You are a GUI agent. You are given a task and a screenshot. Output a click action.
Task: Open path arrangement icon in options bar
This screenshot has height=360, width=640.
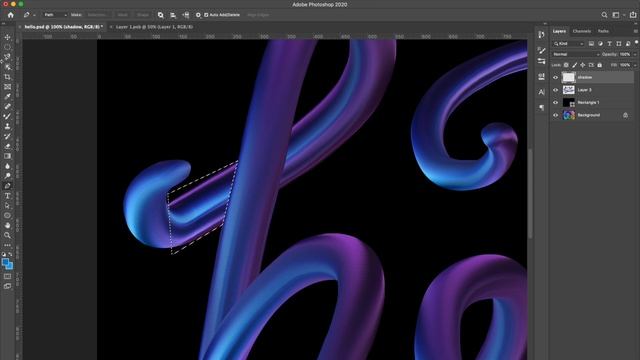coord(186,15)
